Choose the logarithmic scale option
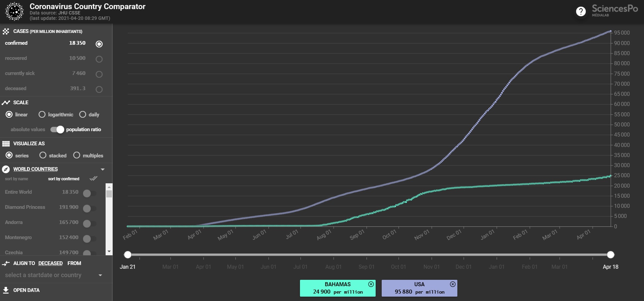This screenshot has width=644, height=301. click(42, 114)
